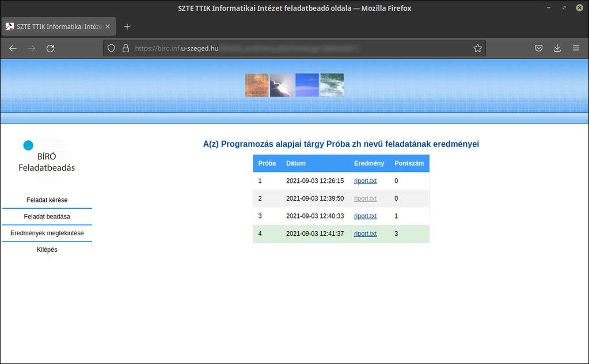The image size is (589, 364).
Task: Select date 2021-09-03 12:39:50
Action: coord(315,198)
